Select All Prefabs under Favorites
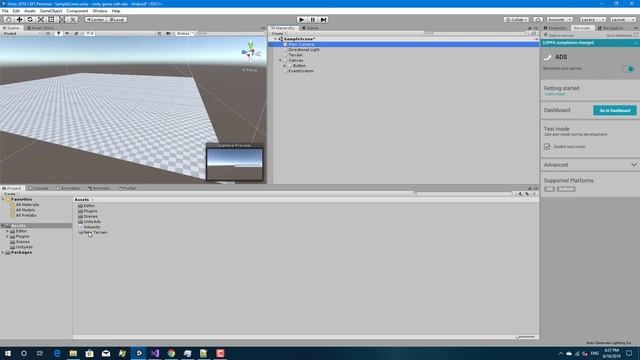The height and width of the screenshot is (360, 640). pos(26,215)
